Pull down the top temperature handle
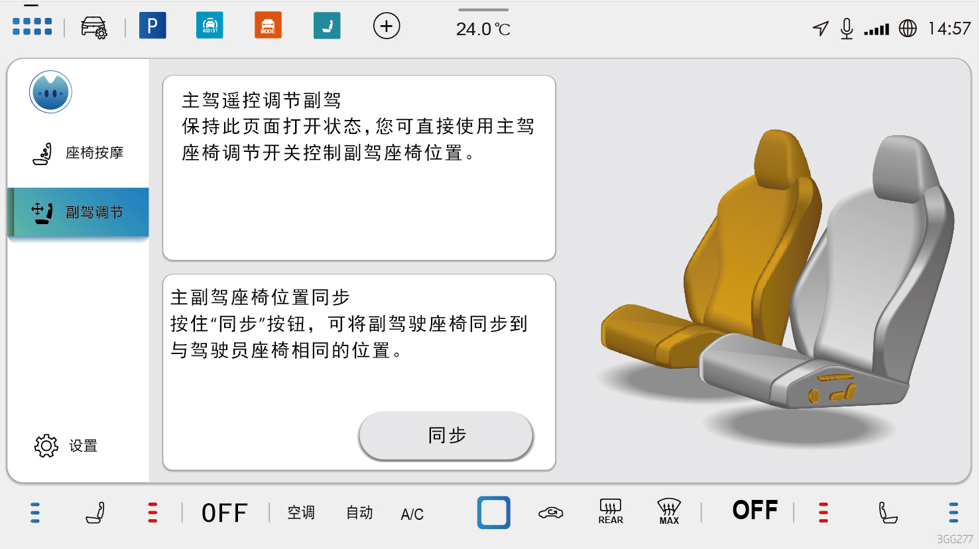This screenshot has width=980, height=549. click(483, 10)
